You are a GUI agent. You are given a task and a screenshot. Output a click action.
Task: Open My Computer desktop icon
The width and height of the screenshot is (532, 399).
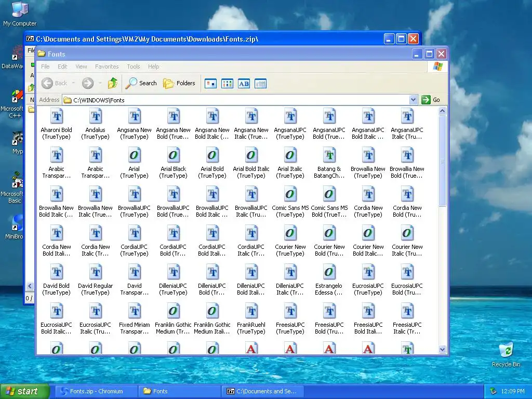tap(20, 14)
